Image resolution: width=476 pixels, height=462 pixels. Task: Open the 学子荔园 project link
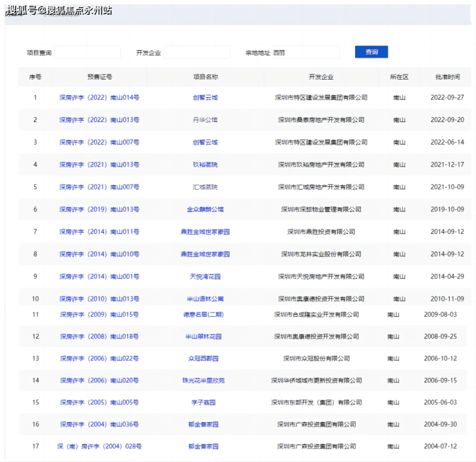(x=203, y=402)
